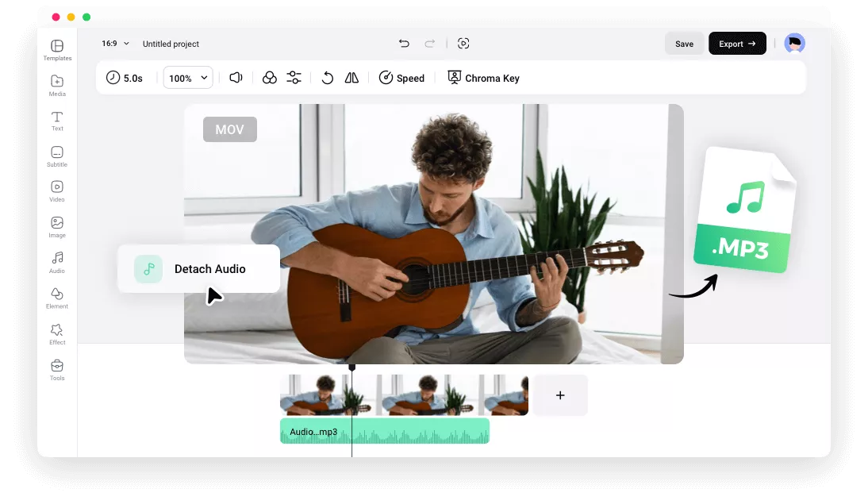
Task: Click the video preview canvas
Action: (x=434, y=233)
